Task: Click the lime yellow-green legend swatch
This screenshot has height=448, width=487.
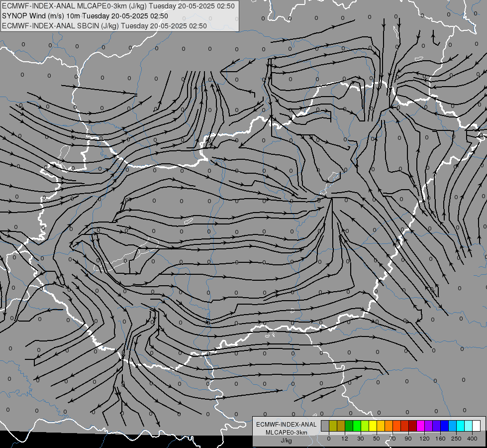Action: pyautogui.click(x=365, y=426)
